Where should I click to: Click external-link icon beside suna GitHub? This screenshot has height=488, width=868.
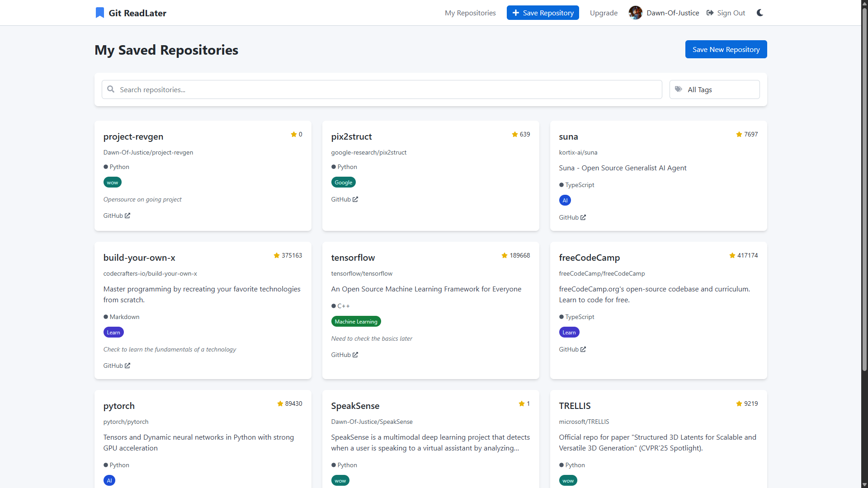[x=583, y=217]
